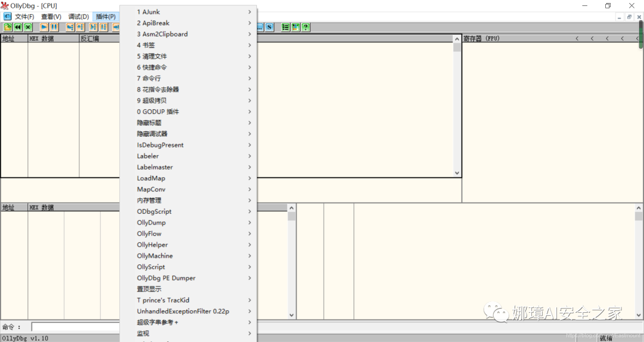Expand UnhandledExceptionFilter 0.22p submenu arrow
The image size is (644, 342).
click(250, 311)
